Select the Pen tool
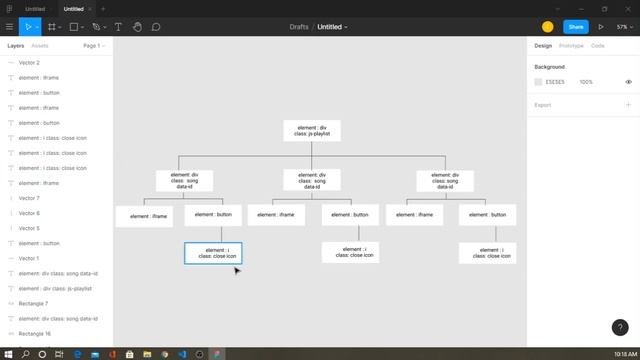This screenshot has width=640, height=360. pos(96,27)
